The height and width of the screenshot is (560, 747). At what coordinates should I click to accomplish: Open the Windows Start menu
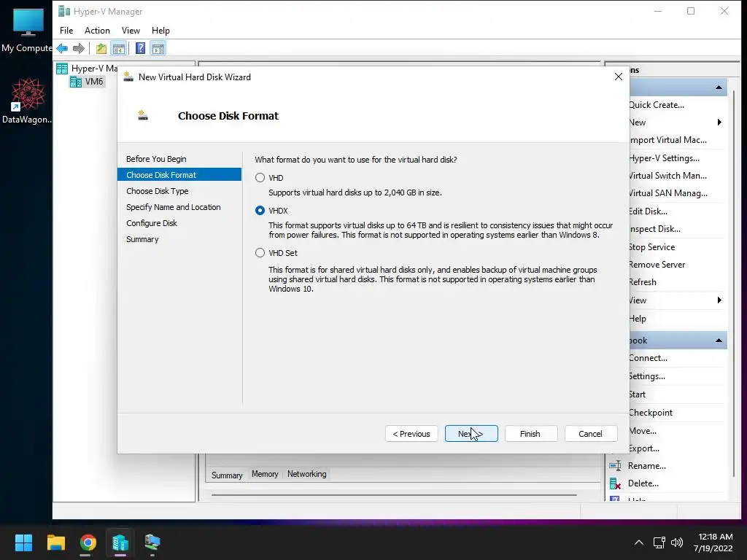coord(23,542)
